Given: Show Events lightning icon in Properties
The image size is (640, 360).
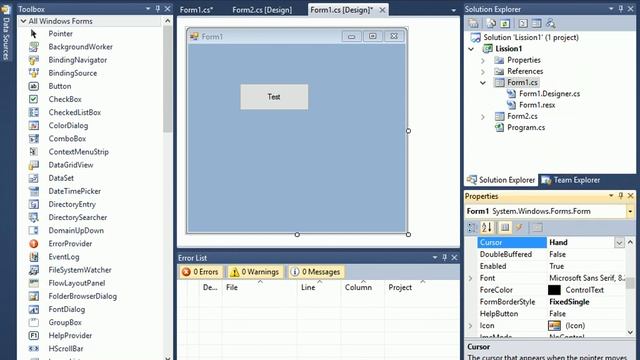Looking at the screenshot, I should (x=519, y=227).
